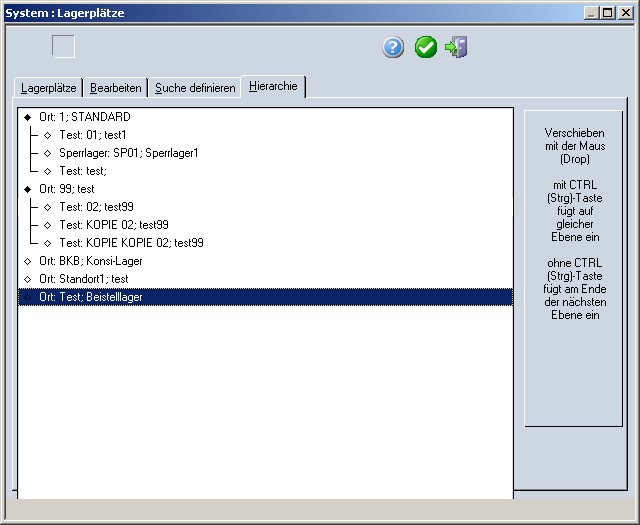Select the Hierarchie tab
The width and height of the screenshot is (640, 525).
tap(273, 87)
